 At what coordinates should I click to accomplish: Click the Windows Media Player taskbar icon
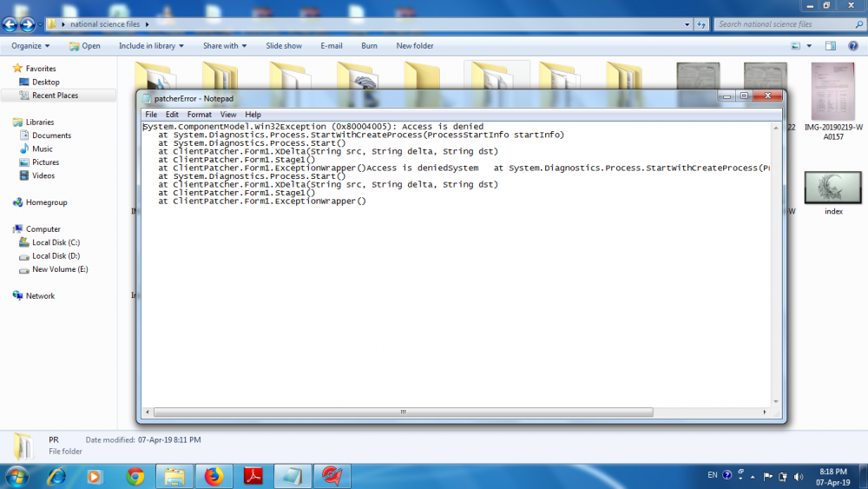[95, 476]
